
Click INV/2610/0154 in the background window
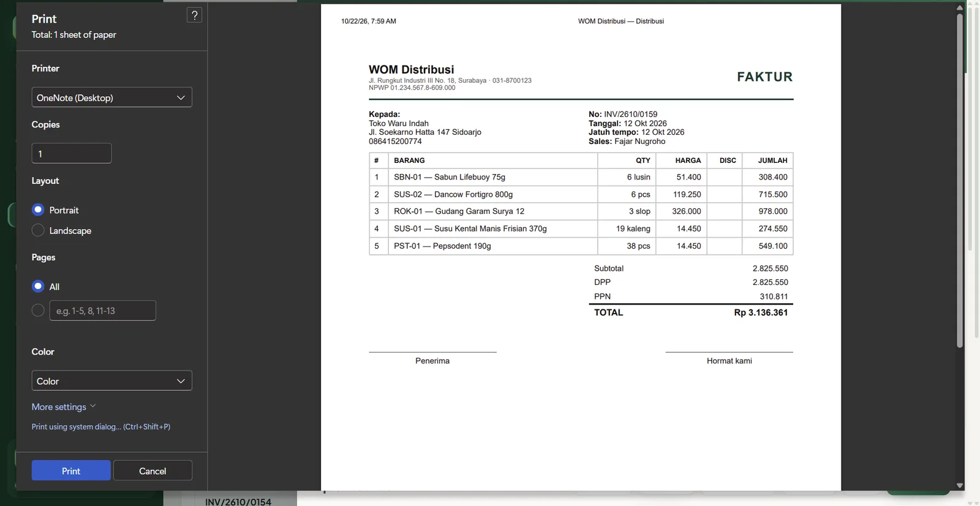pos(238,502)
